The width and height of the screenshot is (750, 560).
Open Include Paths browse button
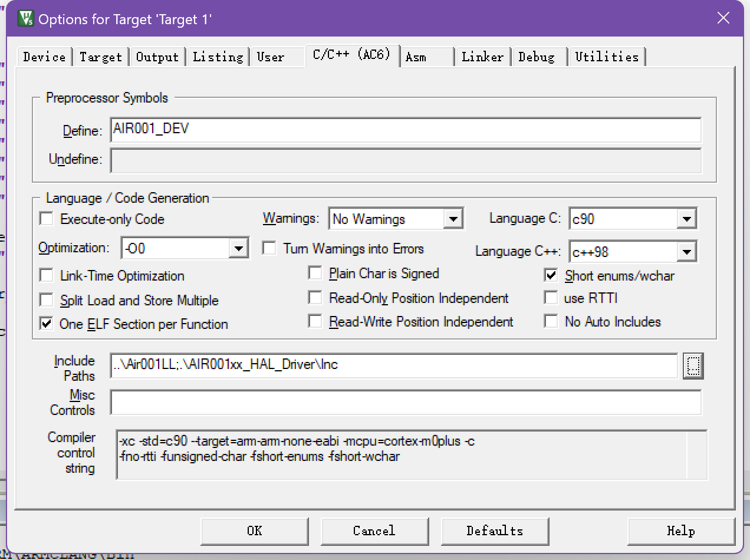tap(693, 366)
